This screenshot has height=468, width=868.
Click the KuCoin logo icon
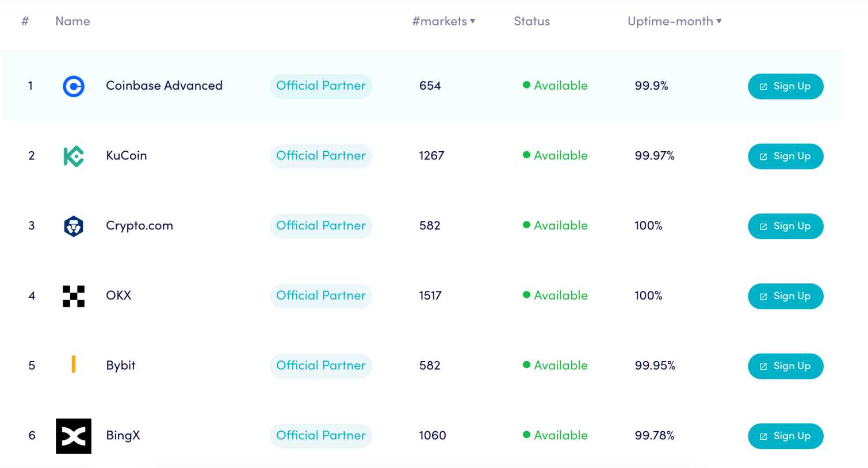tap(74, 156)
